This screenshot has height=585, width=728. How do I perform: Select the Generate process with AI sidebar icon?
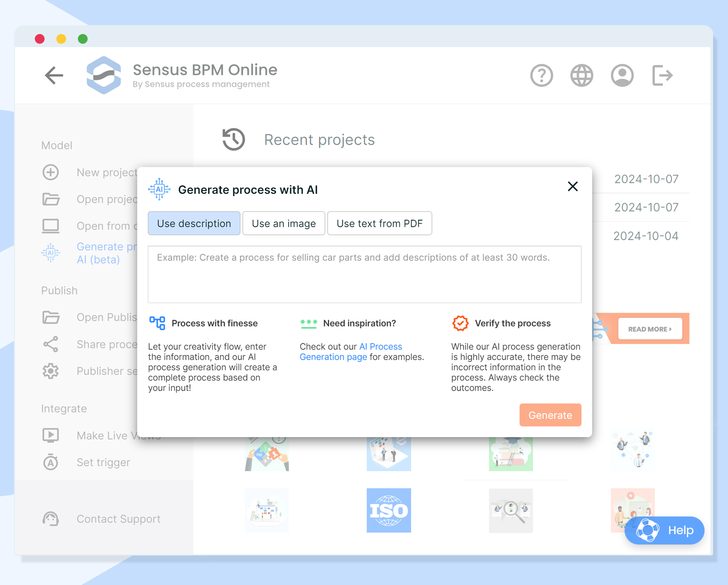(51, 253)
